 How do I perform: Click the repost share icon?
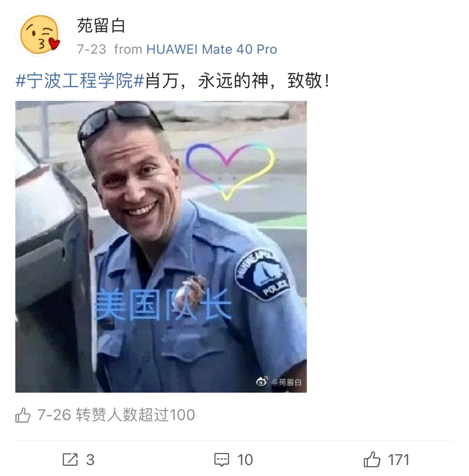[x=70, y=460]
